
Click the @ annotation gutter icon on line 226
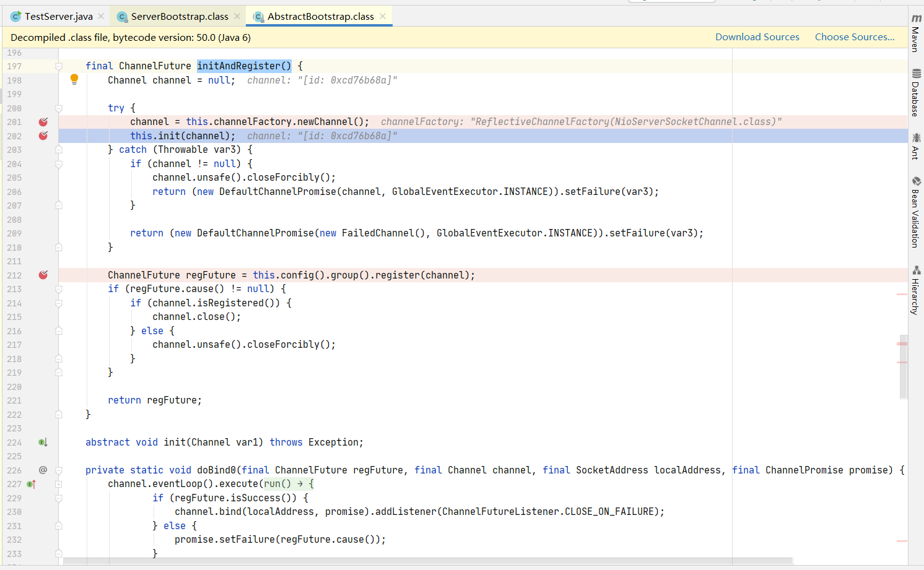(43, 470)
